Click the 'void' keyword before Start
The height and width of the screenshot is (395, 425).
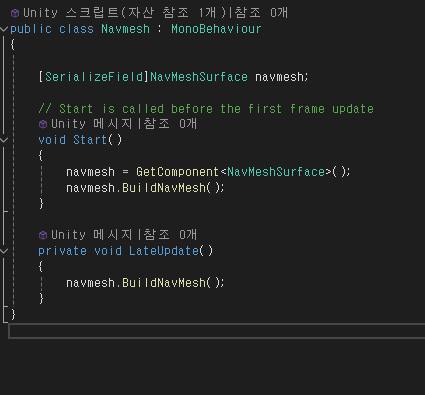click(52, 140)
